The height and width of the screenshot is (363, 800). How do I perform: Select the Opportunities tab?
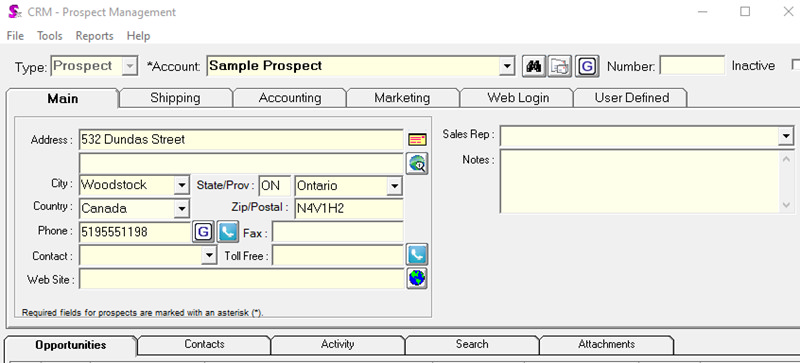pos(70,345)
